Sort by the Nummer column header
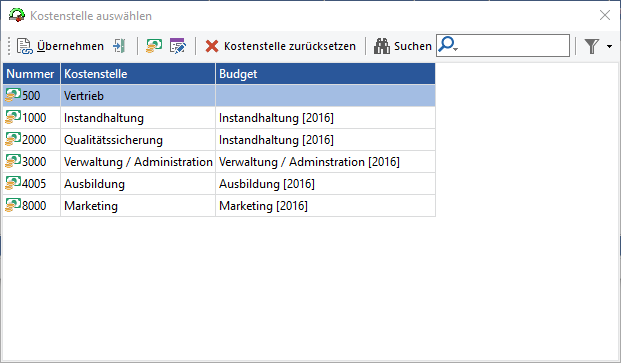The width and height of the screenshot is (621, 363). pos(32,74)
